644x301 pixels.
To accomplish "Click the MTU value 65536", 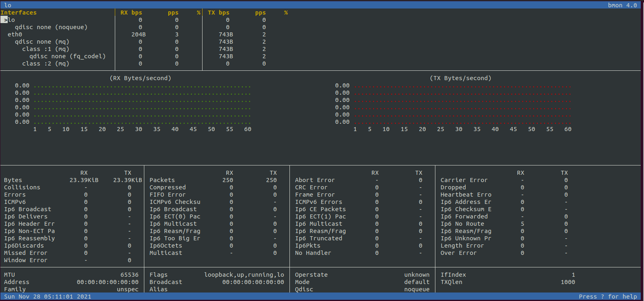I will click(129, 275).
